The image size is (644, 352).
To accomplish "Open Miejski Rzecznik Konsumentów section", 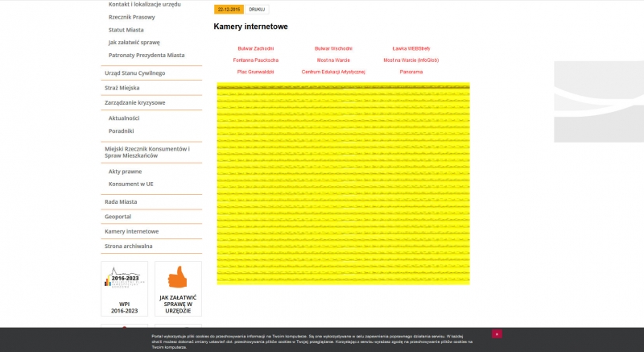I will 147,152.
